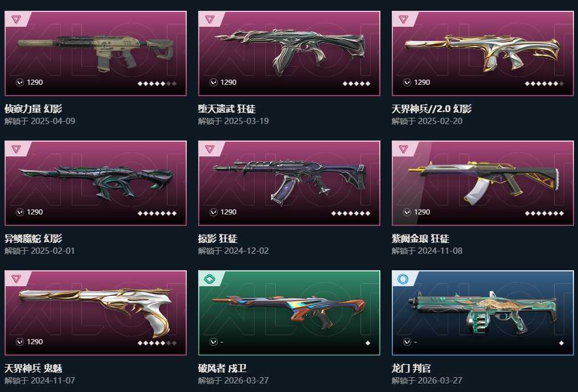
Task: Click the unlock date 2024-11-08 text
Action: tap(440, 251)
